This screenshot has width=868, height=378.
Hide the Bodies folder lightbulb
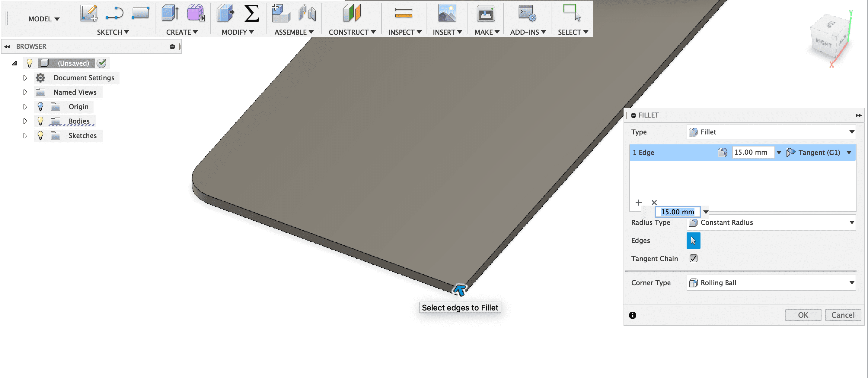[40, 121]
